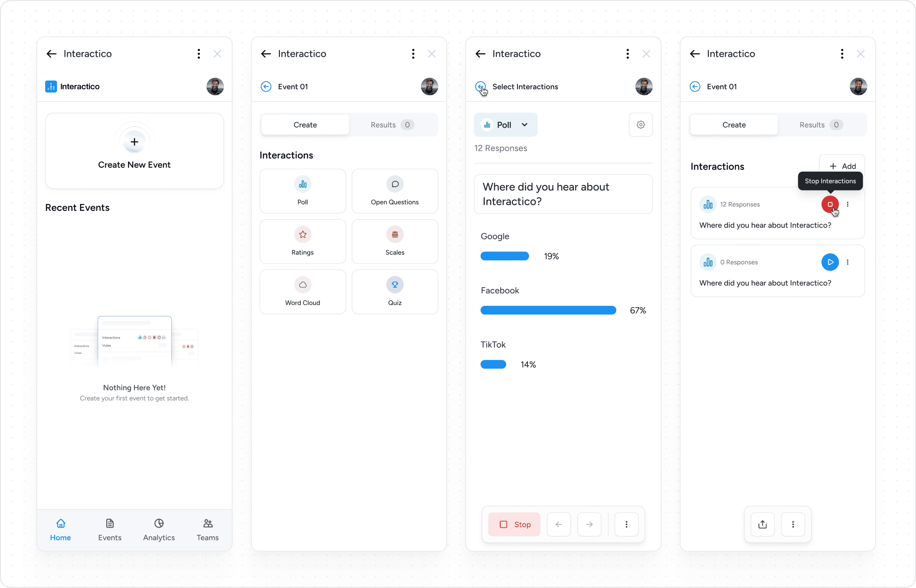Select the Poll interaction card

click(303, 191)
